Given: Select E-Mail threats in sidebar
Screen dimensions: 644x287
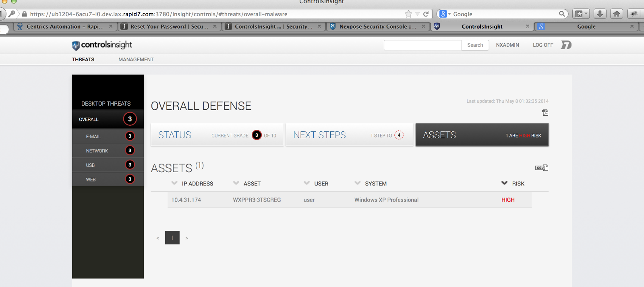Looking at the screenshot, I should point(93,137).
